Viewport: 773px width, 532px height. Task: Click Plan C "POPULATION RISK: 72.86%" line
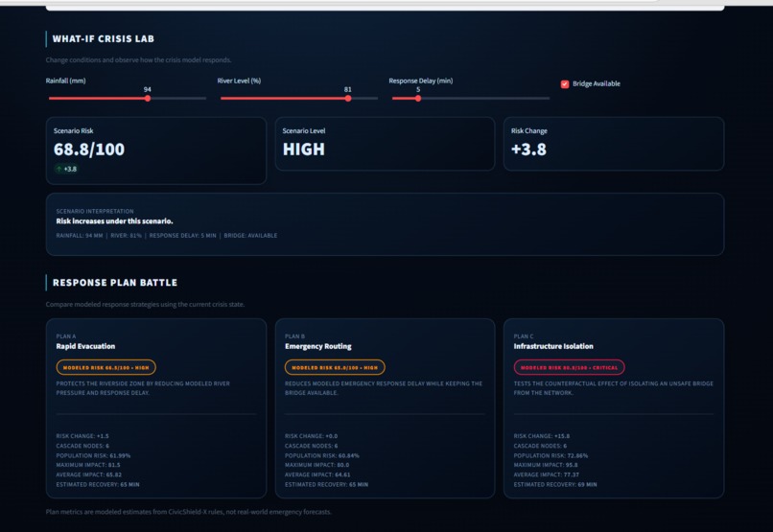(x=550, y=455)
